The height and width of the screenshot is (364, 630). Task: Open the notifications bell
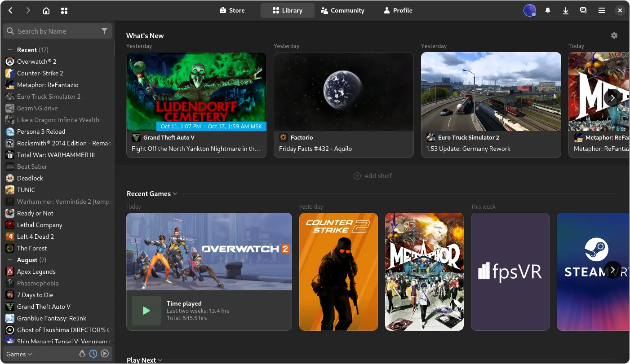coord(548,10)
